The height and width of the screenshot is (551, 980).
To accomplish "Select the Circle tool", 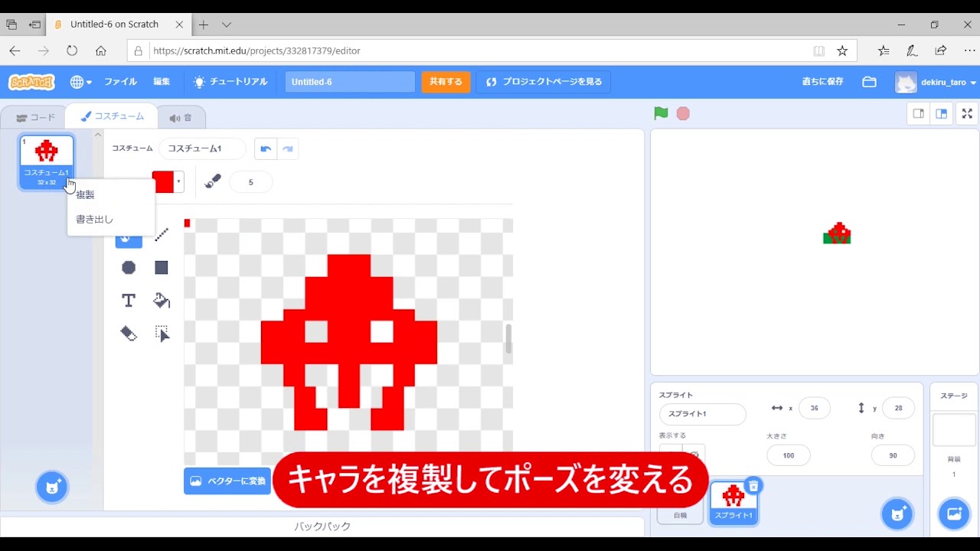I will [x=129, y=267].
